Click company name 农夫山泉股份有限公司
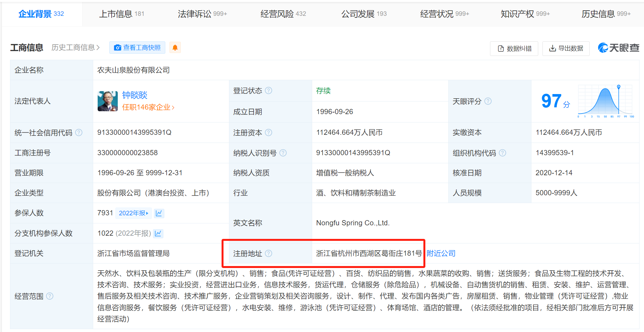Image resolution: width=644 pixels, height=332 pixels. (x=133, y=70)
